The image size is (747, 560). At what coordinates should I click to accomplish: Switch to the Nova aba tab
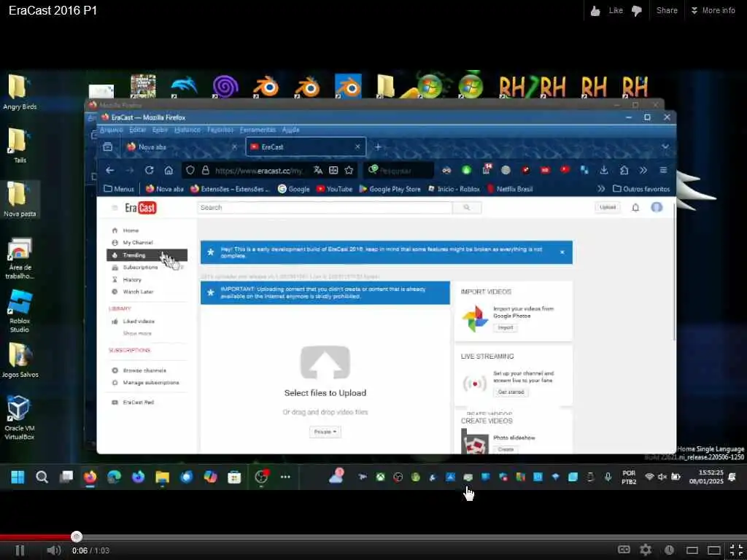181,147
